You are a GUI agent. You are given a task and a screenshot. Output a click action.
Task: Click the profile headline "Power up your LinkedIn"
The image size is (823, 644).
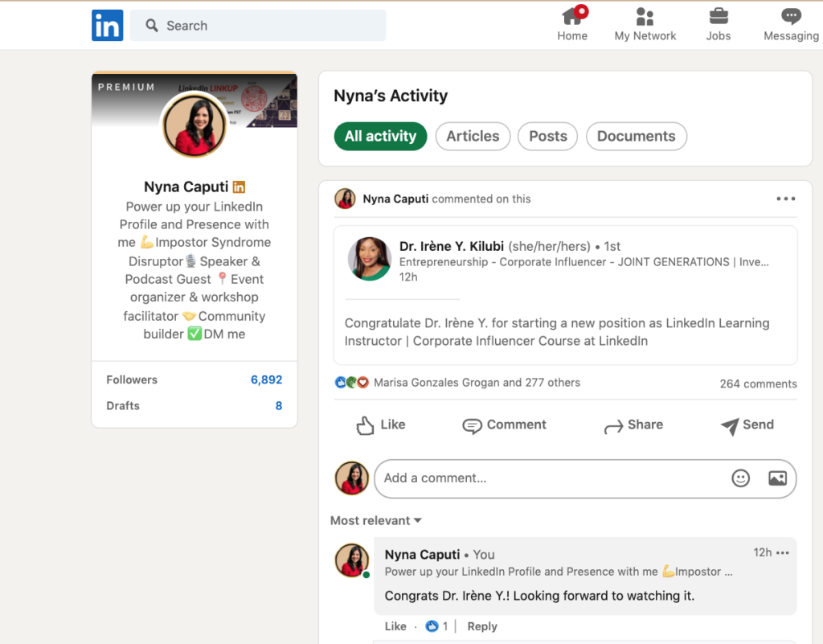[194, 270]
